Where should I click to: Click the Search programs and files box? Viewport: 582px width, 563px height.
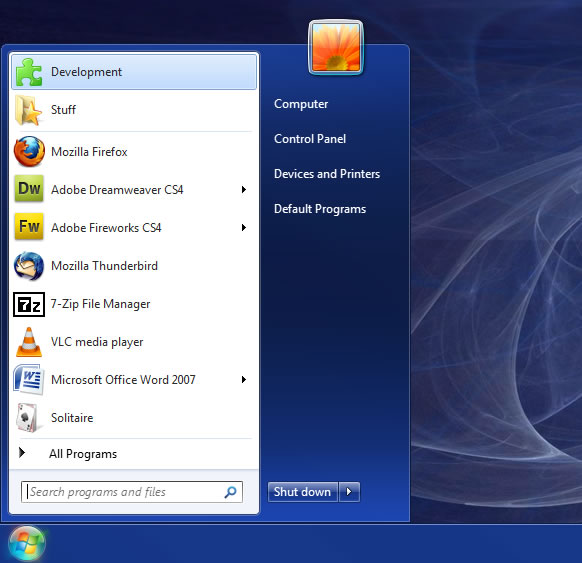click(x=132, y=492)
